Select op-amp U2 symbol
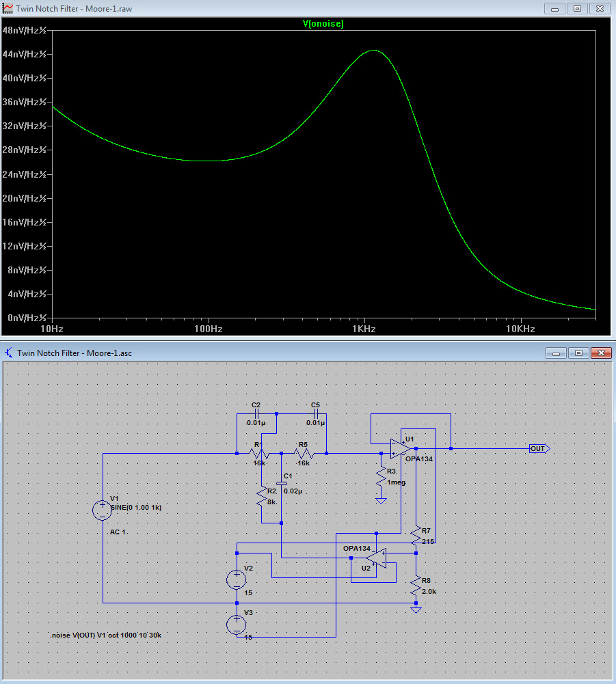Screen dimensions: 616x684 tap(377, 558)
